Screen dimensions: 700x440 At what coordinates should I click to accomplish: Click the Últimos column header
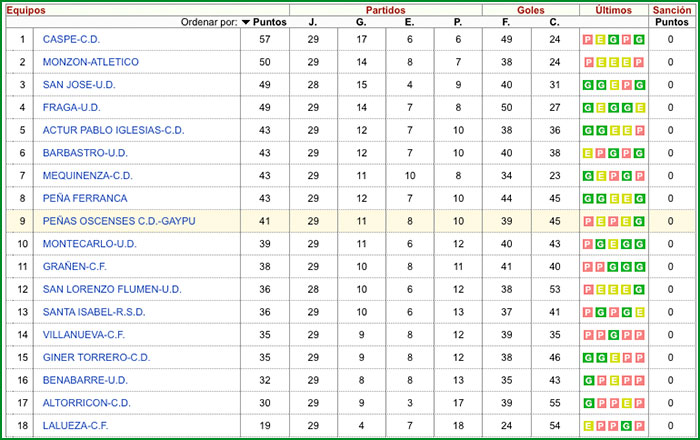pyautogui.click(x=612, y=9)
